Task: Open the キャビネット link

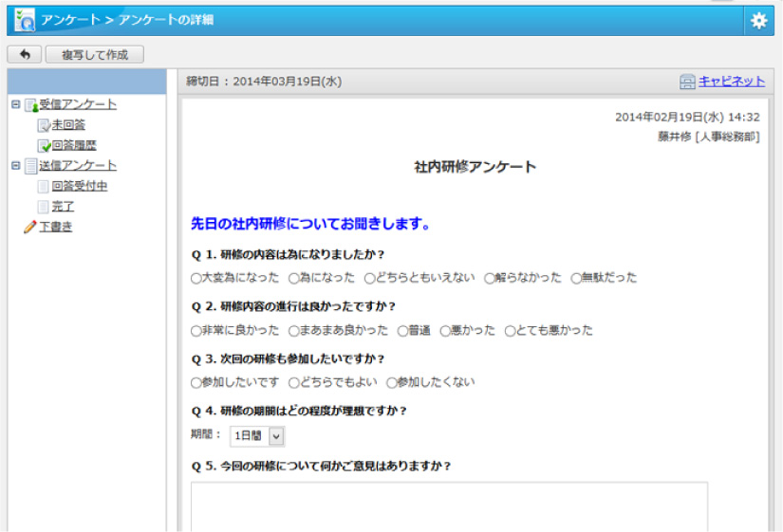Action: click(732, 82)
